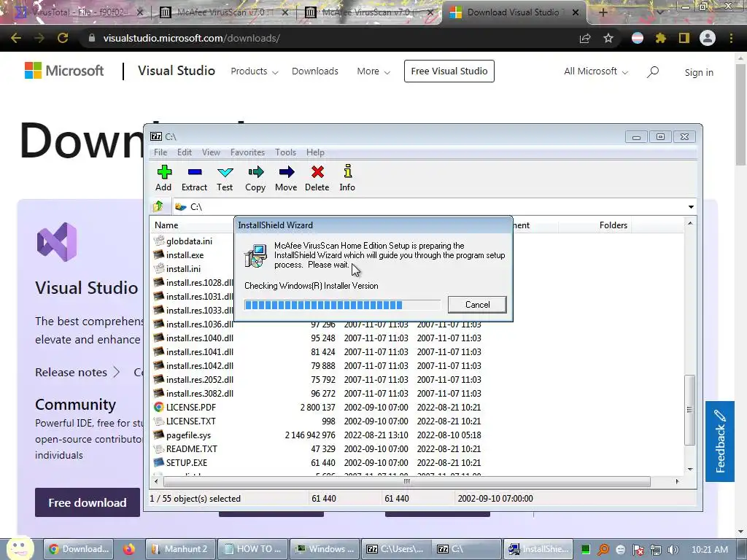The image size is (747, 560).
Task: Reload the Visual Studio downloads page
Action: [x=63, y=38]
